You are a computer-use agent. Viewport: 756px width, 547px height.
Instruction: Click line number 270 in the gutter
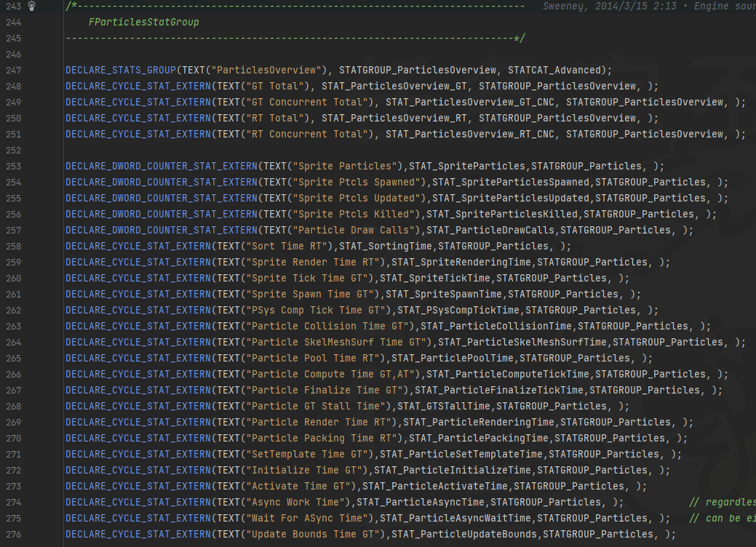point(14,438)
